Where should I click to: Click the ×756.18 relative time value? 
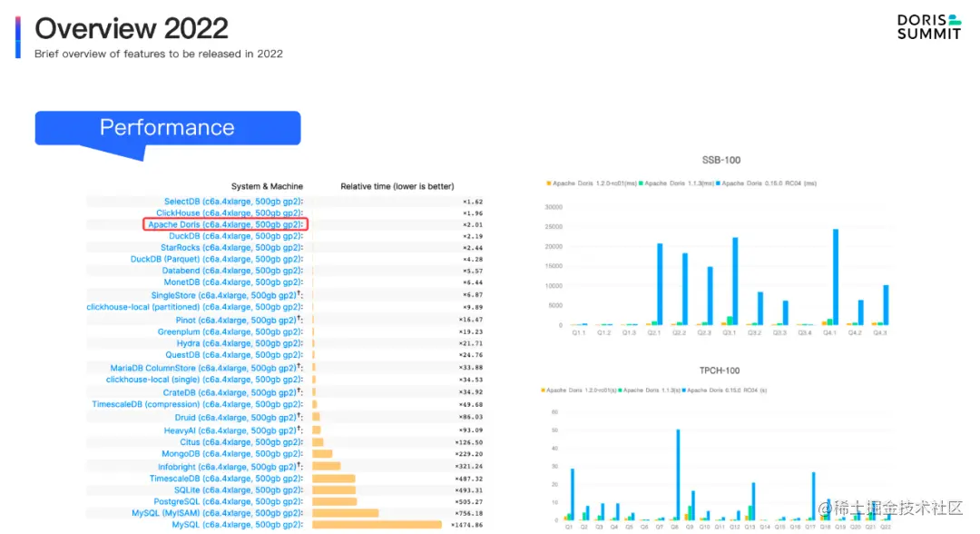(x=469, y=513)
